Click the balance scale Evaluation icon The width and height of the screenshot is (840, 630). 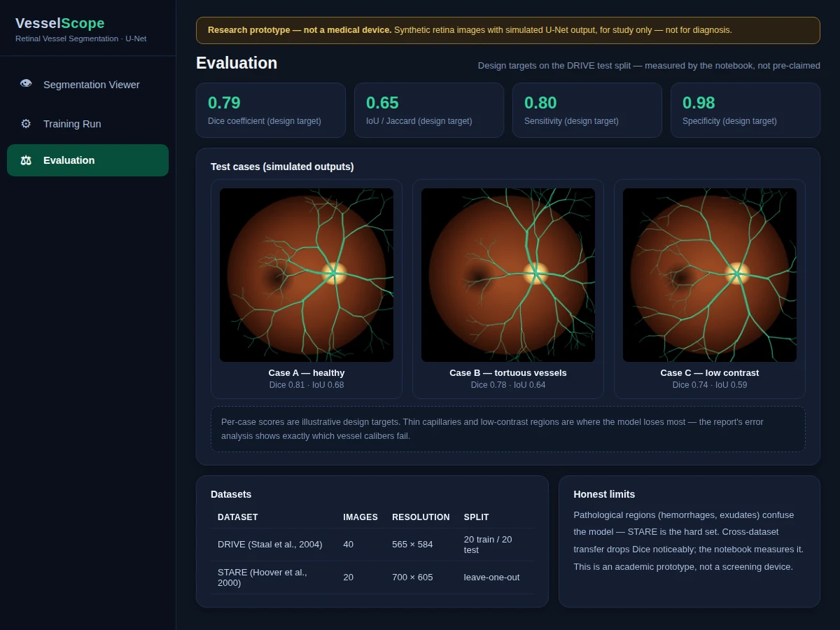(x=26, y=160)
